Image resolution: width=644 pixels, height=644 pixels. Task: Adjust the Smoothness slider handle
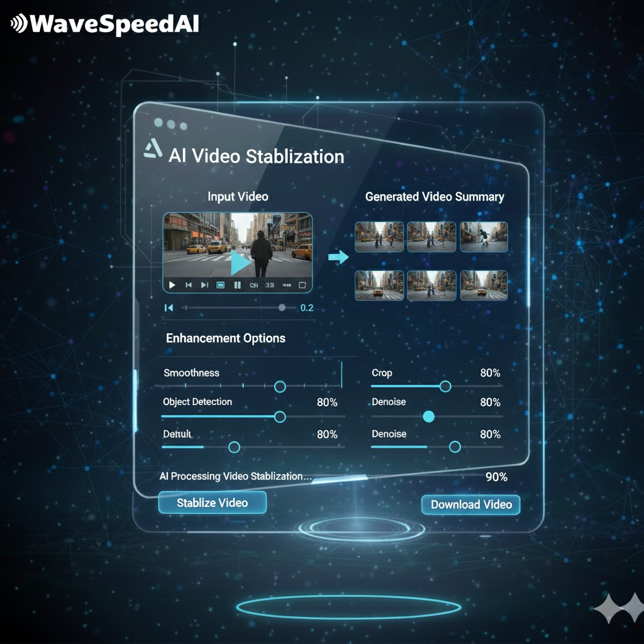pos(280,387)
